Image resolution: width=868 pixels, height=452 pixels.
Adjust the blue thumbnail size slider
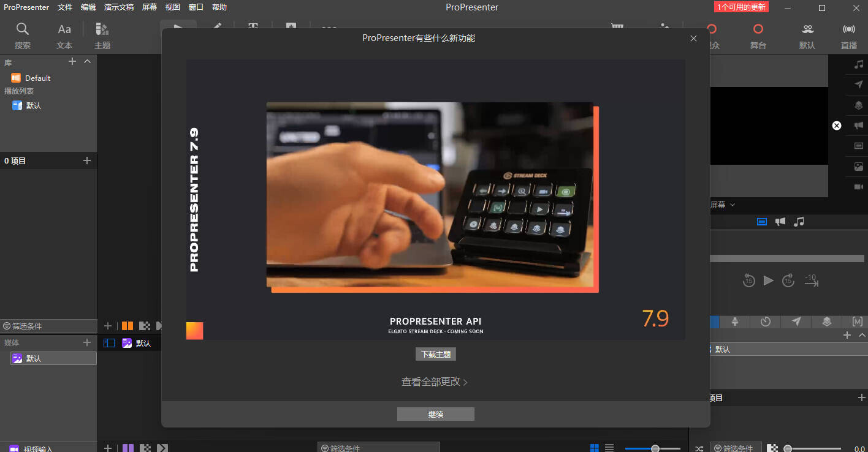click(x=652, y=448)
